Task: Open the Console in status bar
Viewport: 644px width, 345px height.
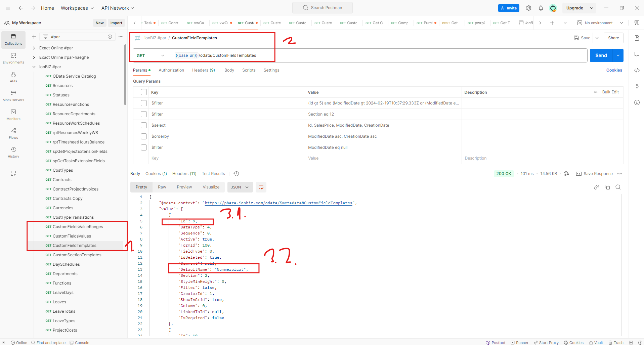Action: (80, 343)
